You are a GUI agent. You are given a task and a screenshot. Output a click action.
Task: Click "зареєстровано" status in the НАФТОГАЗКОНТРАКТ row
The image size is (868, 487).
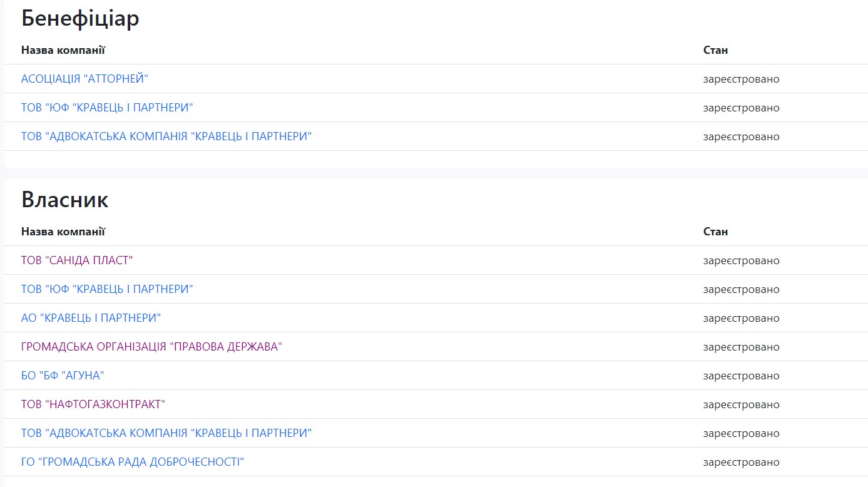coord(741,404)
